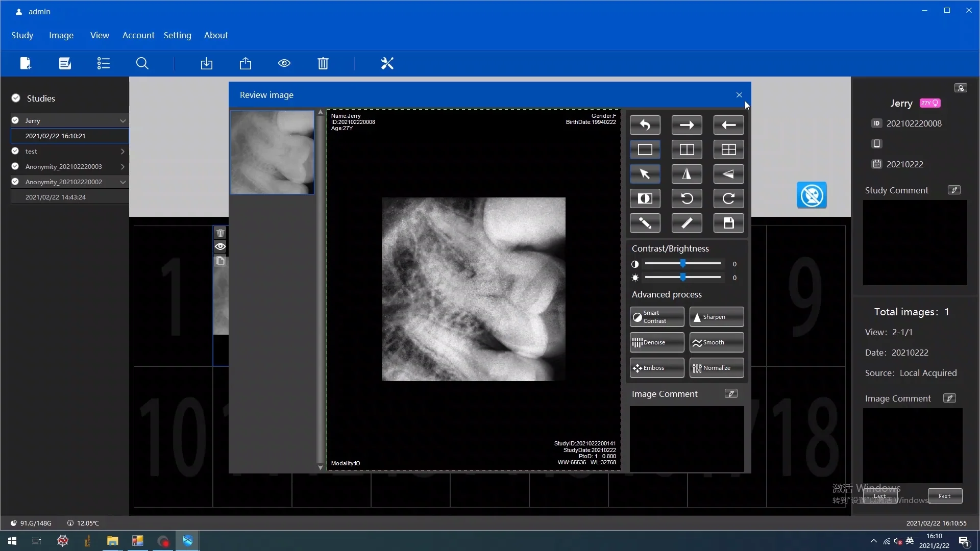Select the horizontal flip mirror tool
The image size is (980, 551).
[x=687, y=174]
